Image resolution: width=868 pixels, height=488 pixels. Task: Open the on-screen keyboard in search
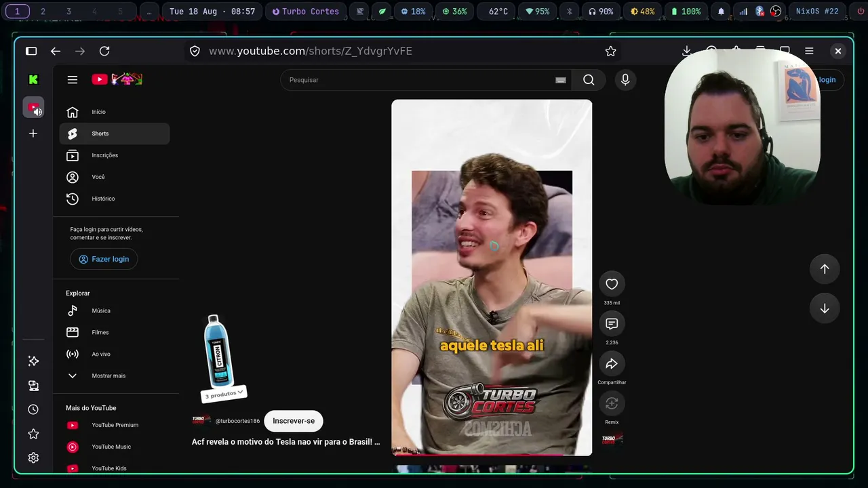pos(561,80)
